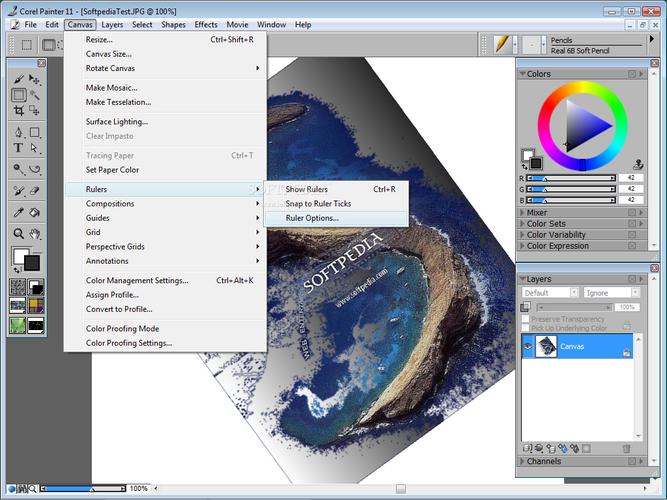The image size is (667, 500).
Task: Select the Paint Bucket tool
Action: pyautogui.click(x=34, y=212)
